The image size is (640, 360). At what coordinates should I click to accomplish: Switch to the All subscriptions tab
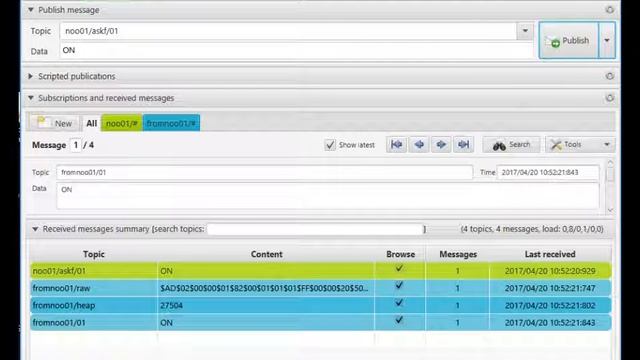[91, 123]
